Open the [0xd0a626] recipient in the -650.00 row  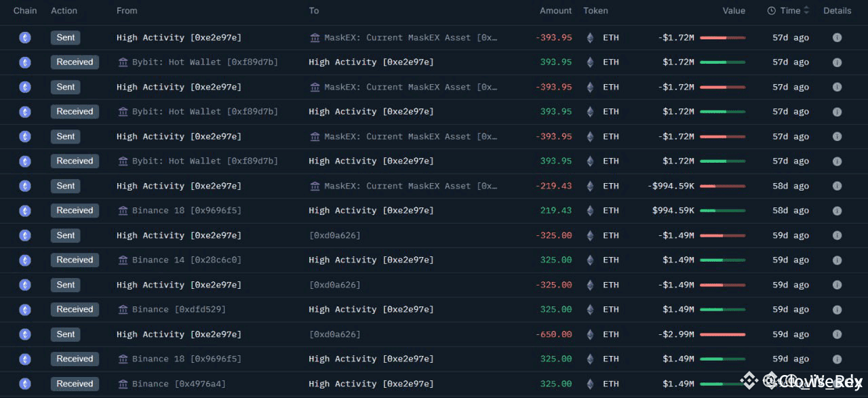334,334
